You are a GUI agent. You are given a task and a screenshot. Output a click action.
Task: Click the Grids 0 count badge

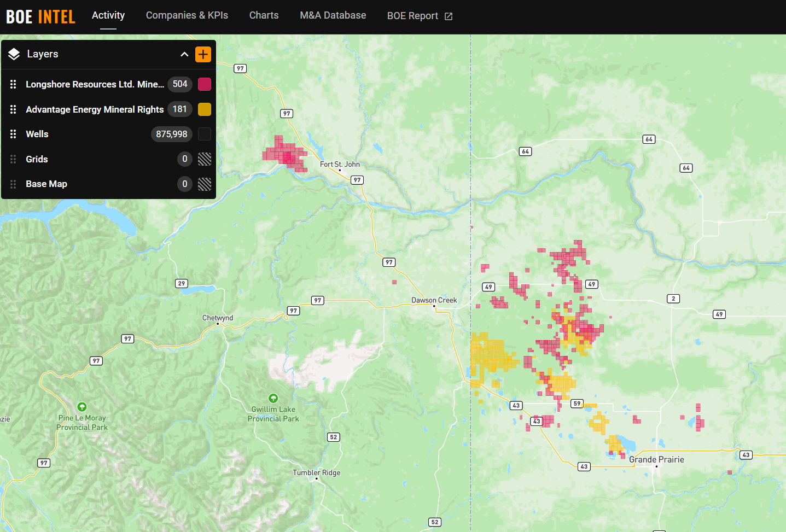click(x=185, y=159)
